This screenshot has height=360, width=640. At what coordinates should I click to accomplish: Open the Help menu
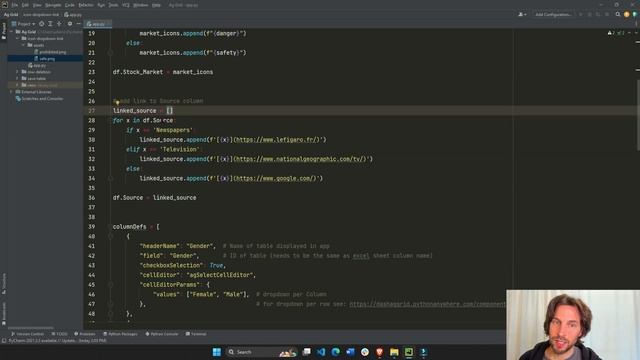156,5
